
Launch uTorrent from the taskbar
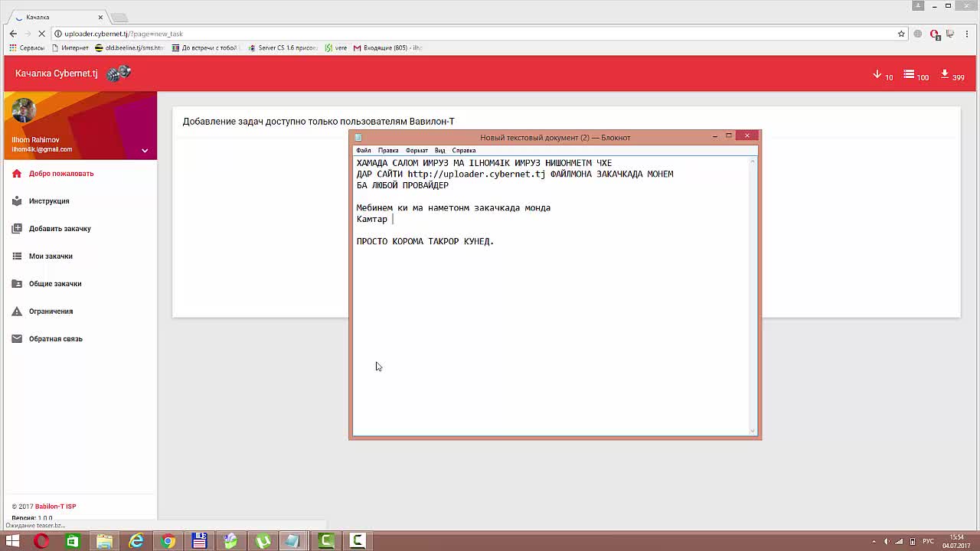263,541
